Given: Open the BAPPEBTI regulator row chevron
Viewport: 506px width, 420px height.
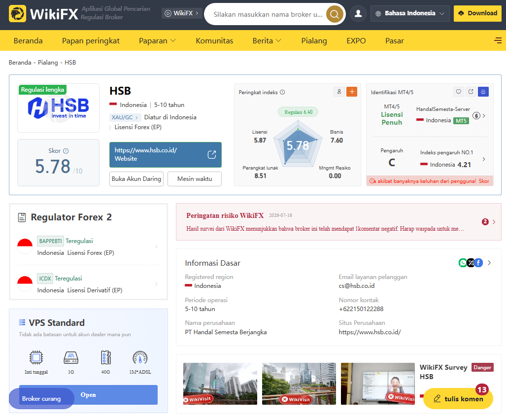Looking at the screenshot, I should (x=156, y=246).
